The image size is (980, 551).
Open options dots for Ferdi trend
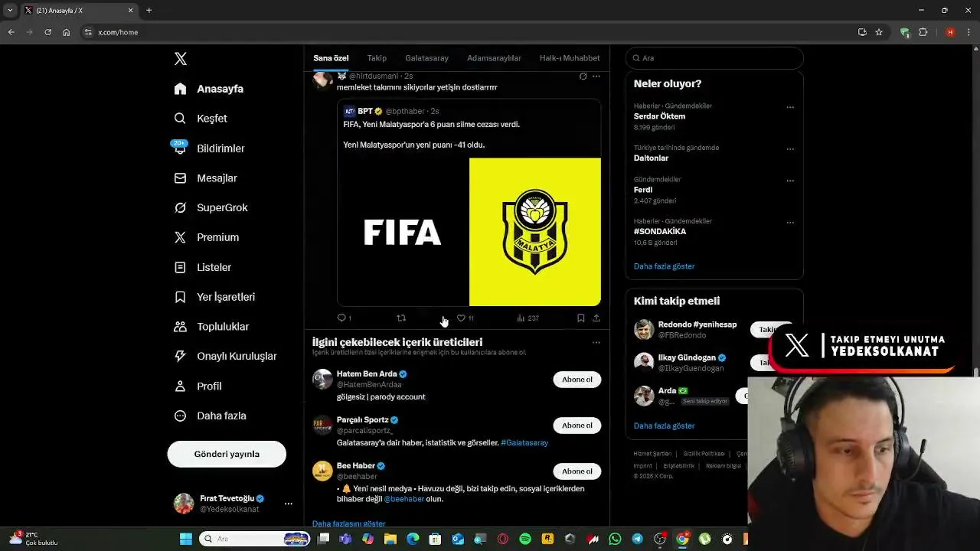point(790,181)
